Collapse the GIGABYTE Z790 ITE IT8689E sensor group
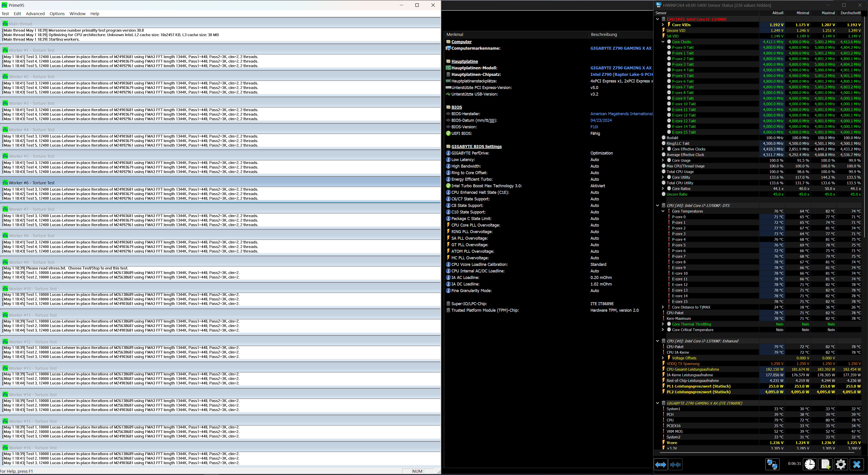Image resolution: width=868 pixels, height=475 pixels. click(658, 403)
